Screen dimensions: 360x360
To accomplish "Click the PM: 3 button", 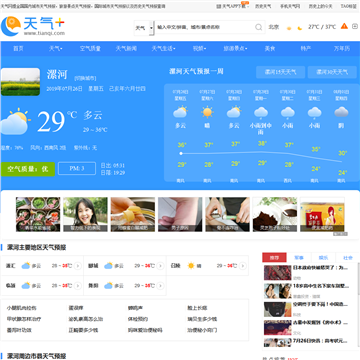I will [x=77, y=169].
